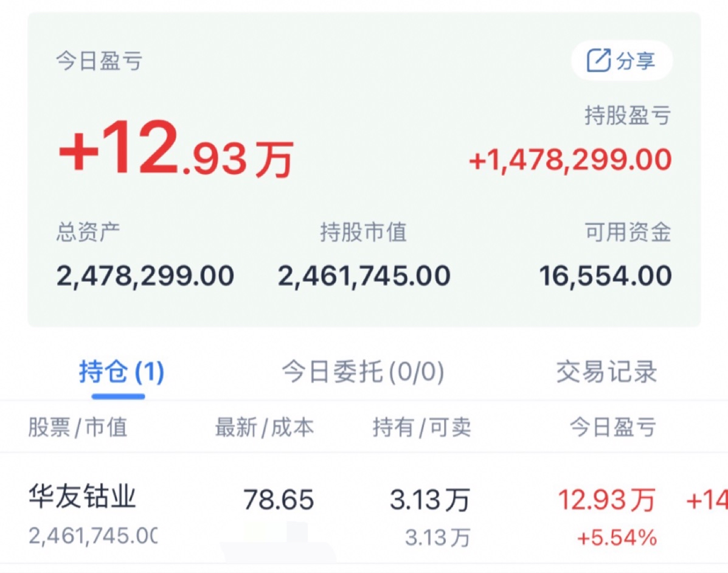Click the 3.13万 holding quantity

coord(429,501)
